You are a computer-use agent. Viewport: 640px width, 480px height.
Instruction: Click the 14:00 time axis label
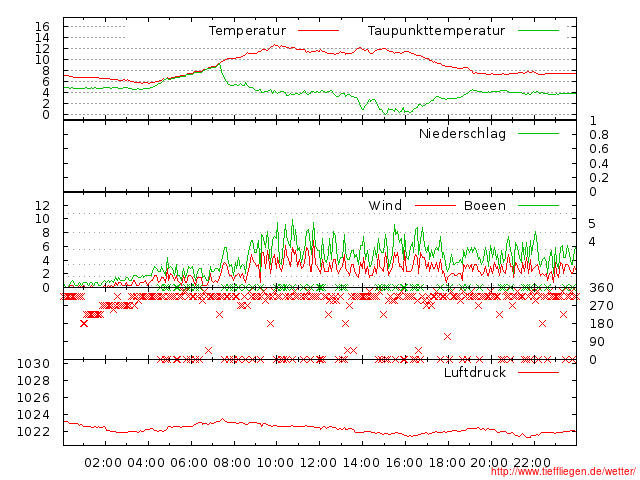pyautogui.click(x=361, y=463)
